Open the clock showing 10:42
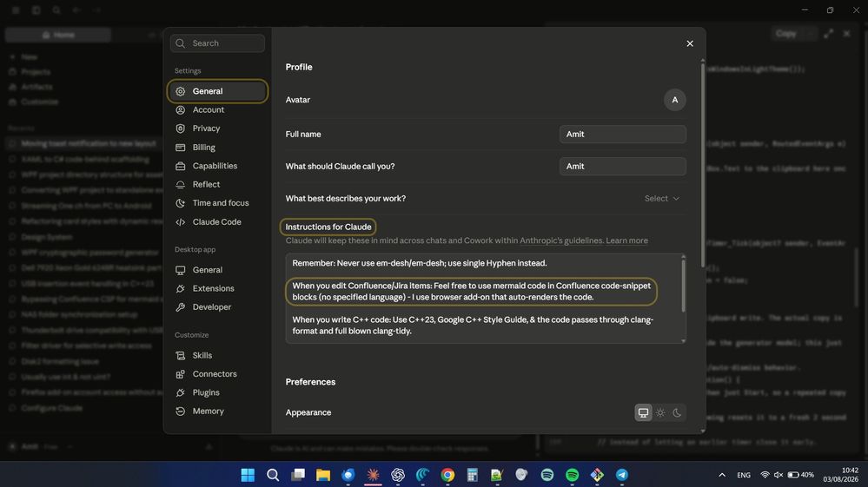The height and width of the screenshot is (487, 868). 841,475
